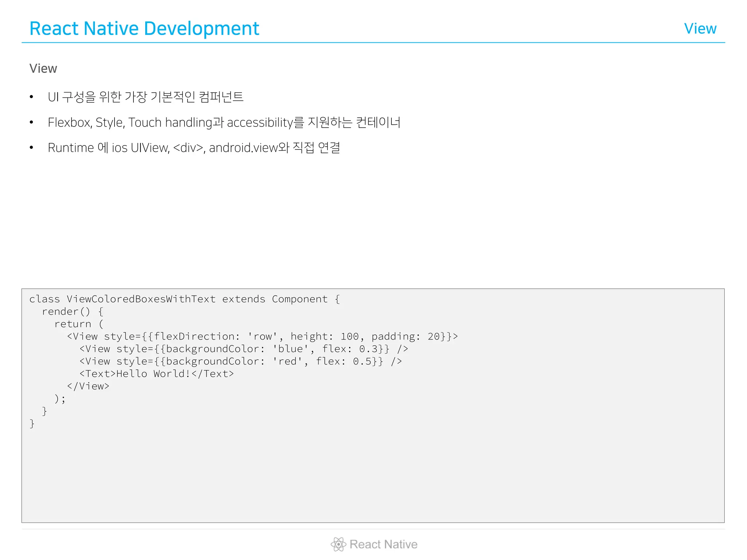747x560 pixels.
Task: Click code line 'render() {'
Action: (x=73, y=311)
